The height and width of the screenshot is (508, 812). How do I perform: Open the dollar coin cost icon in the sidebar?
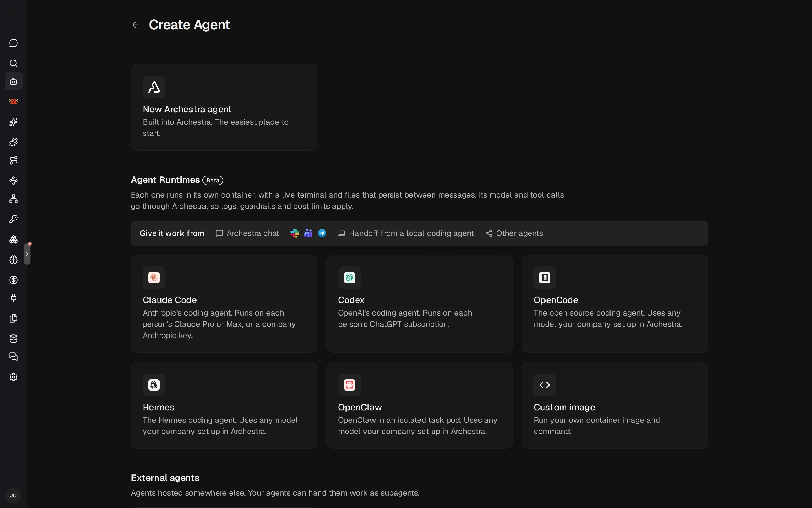point(14,280)
